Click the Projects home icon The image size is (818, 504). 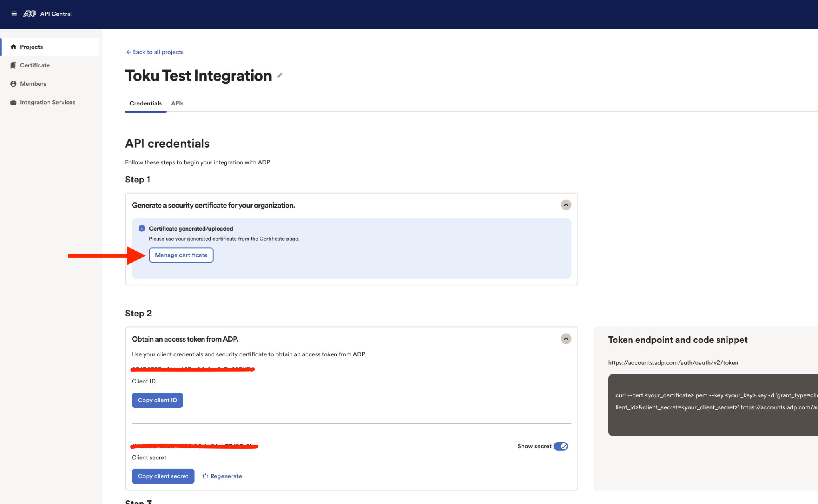click(13, 47)
